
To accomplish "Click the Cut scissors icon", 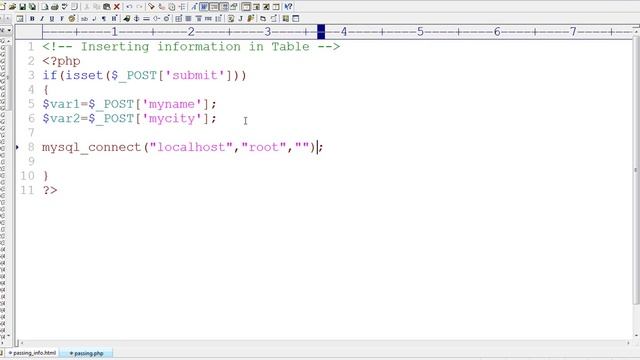I will click(87, 7).
